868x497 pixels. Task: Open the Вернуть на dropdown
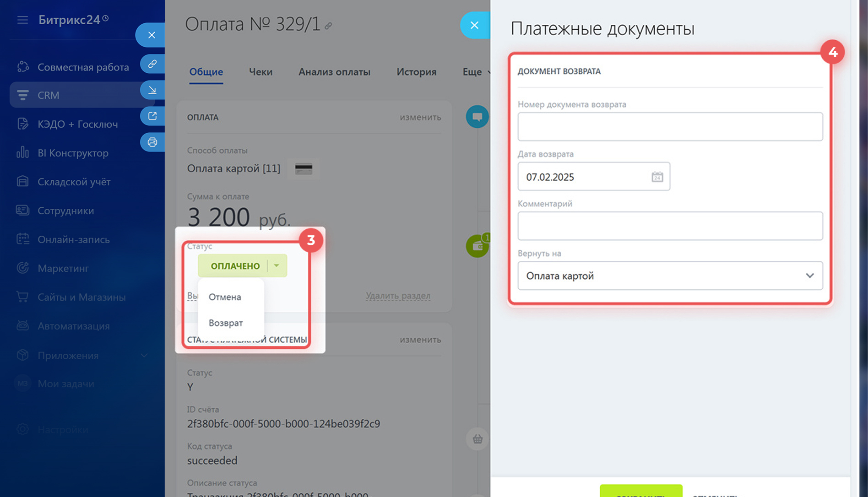tap(670, 276)
